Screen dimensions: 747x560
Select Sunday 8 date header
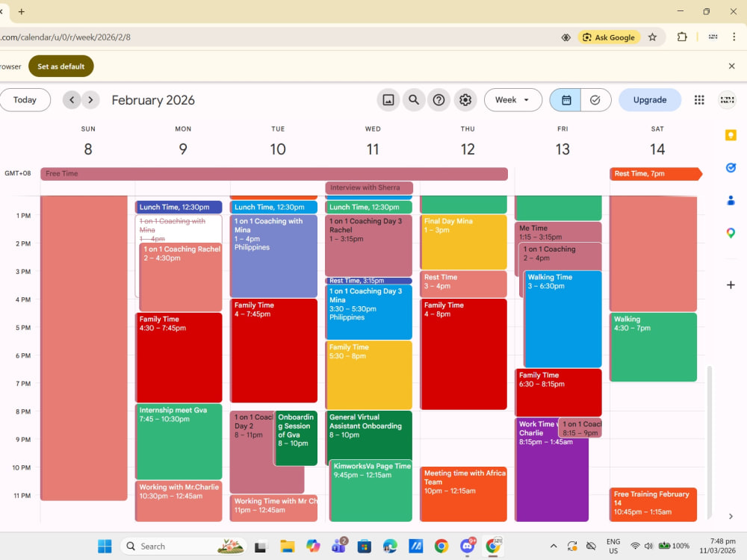88,149
